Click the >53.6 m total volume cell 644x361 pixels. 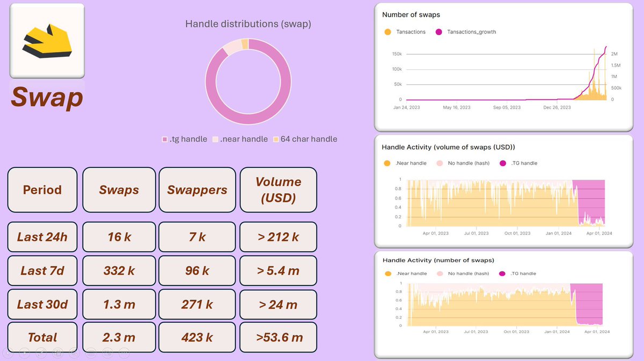tap(278, 337)
